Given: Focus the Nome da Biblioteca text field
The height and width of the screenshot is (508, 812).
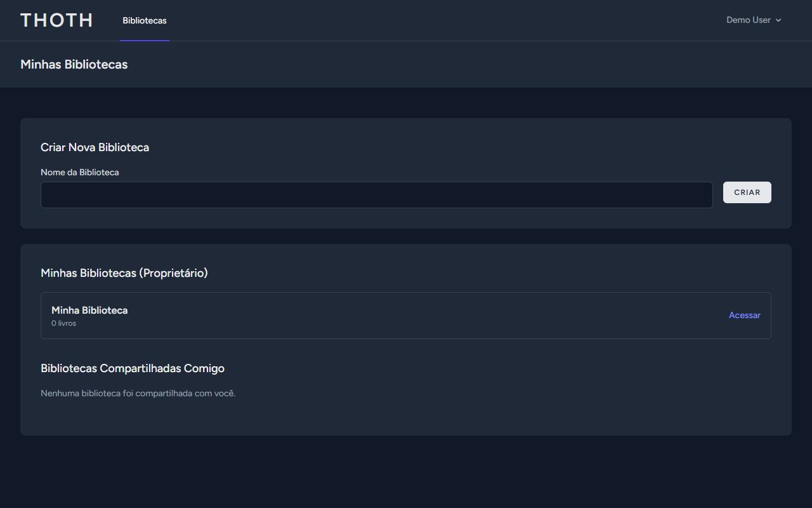Looking at the screenshot, I should tap(377, 195).
